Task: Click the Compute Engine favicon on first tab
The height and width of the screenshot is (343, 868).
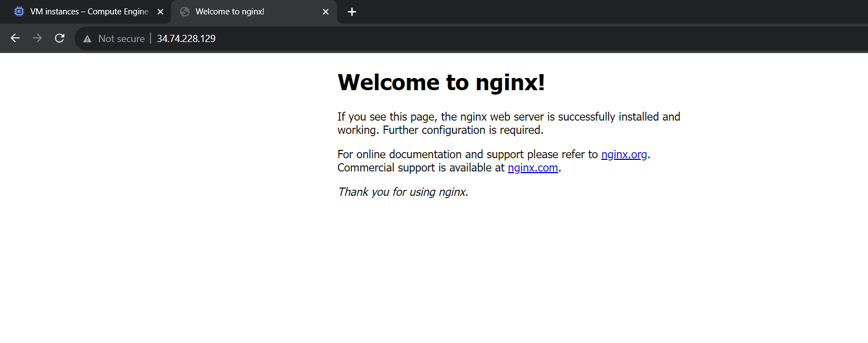Action: (19, 12)
